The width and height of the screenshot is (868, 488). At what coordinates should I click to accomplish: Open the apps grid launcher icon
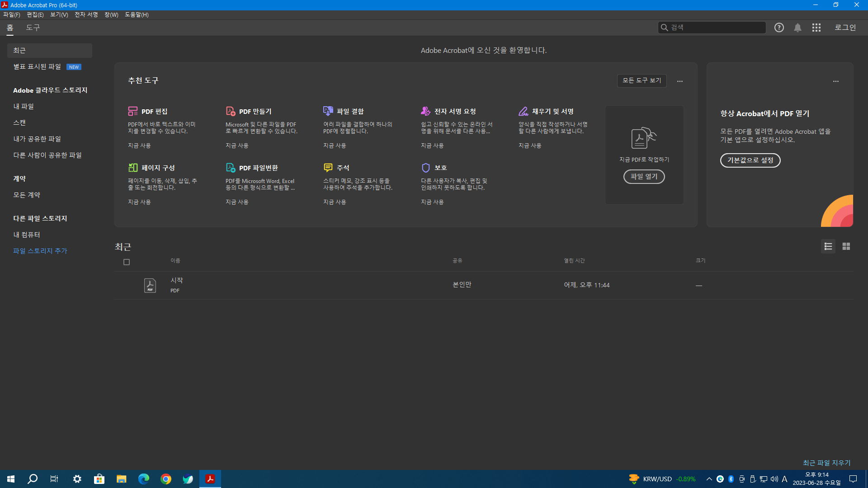(x=816, y=28)
